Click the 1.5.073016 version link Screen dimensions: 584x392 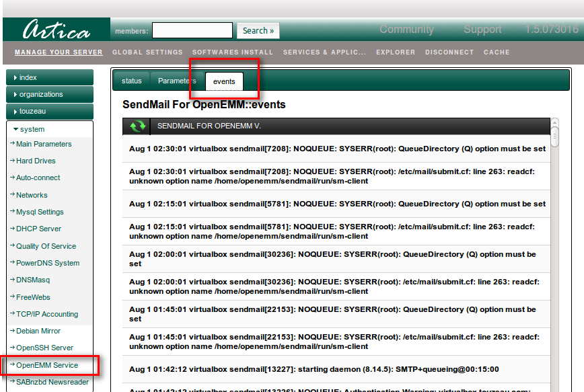552,29
